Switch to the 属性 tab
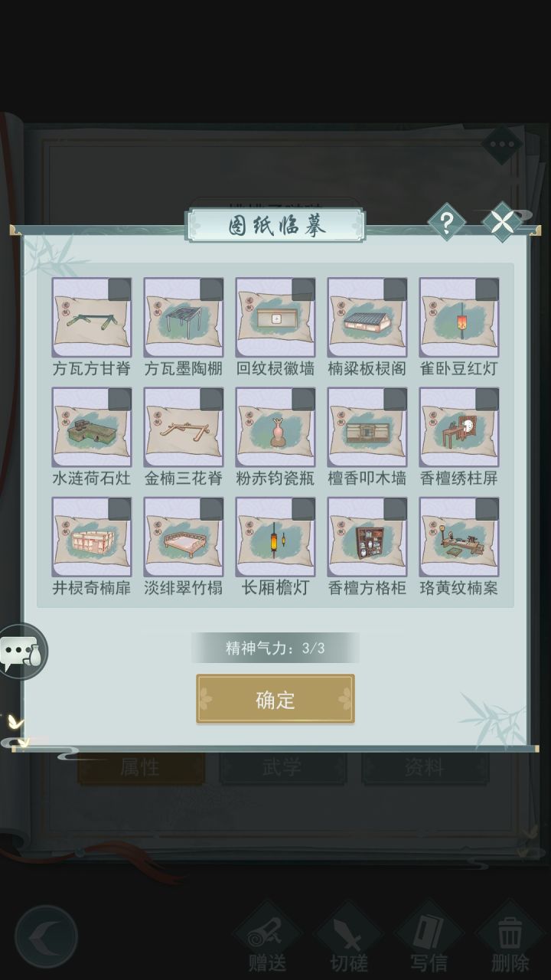The width and height of the screenshot is (551, 980). (x=141, y=768)
